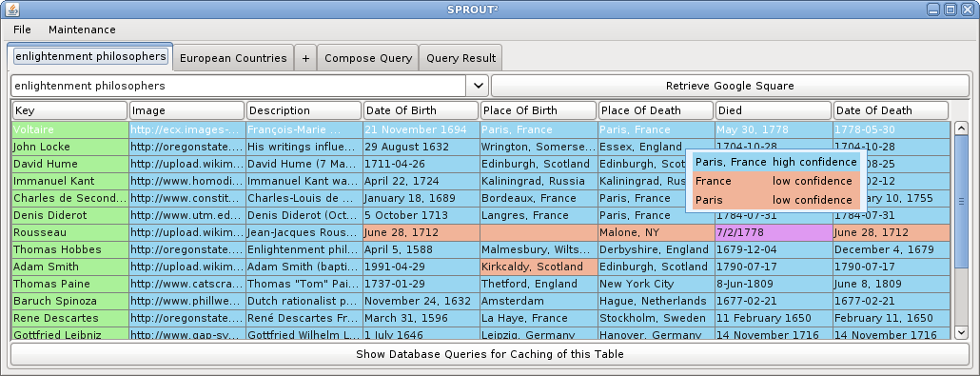980x376 pixels.
Task: Click the Date Of Birth column header
Action: [421, 110]
